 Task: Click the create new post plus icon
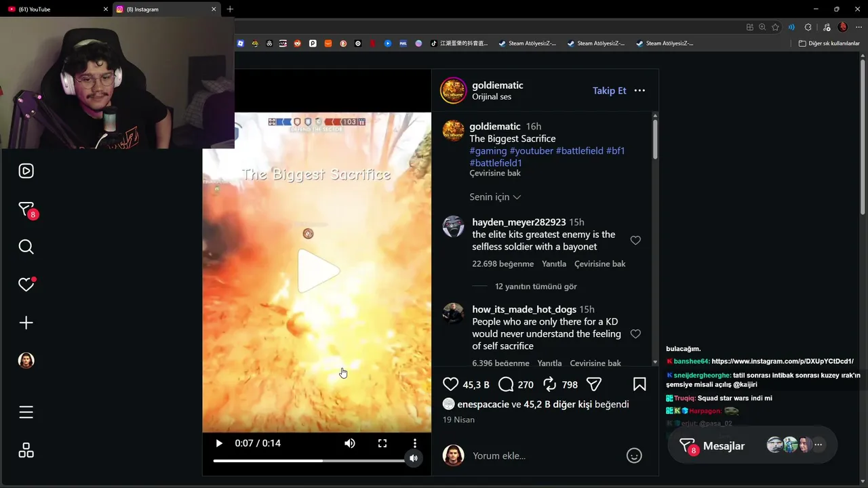26,323
